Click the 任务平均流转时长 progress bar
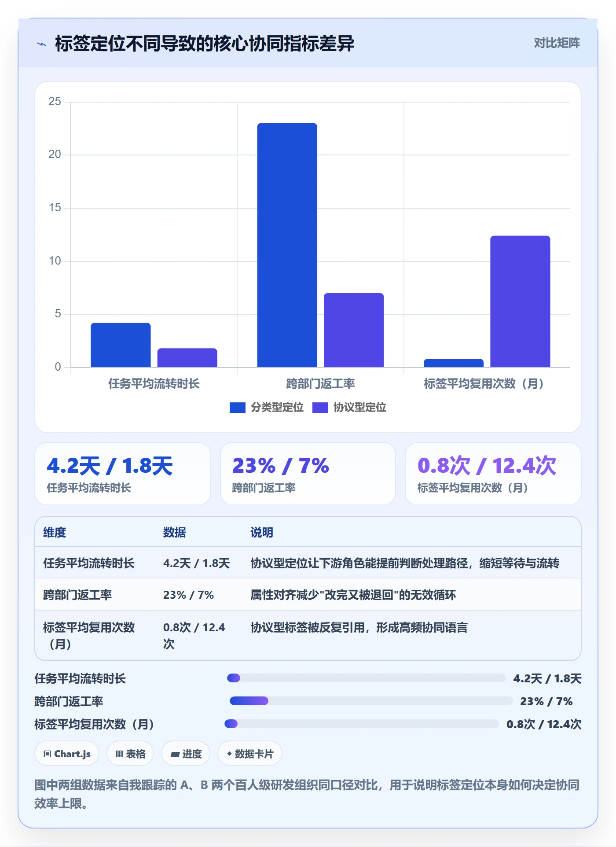 tap(366, 678)
